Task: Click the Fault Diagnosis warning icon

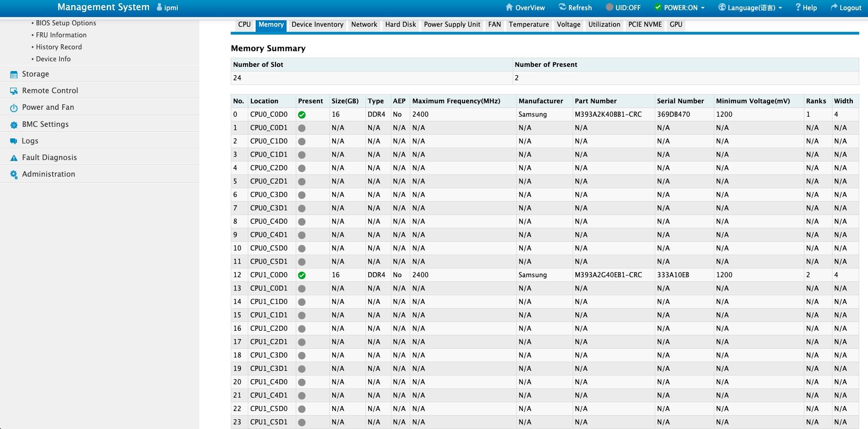Action: coord(14,158)
